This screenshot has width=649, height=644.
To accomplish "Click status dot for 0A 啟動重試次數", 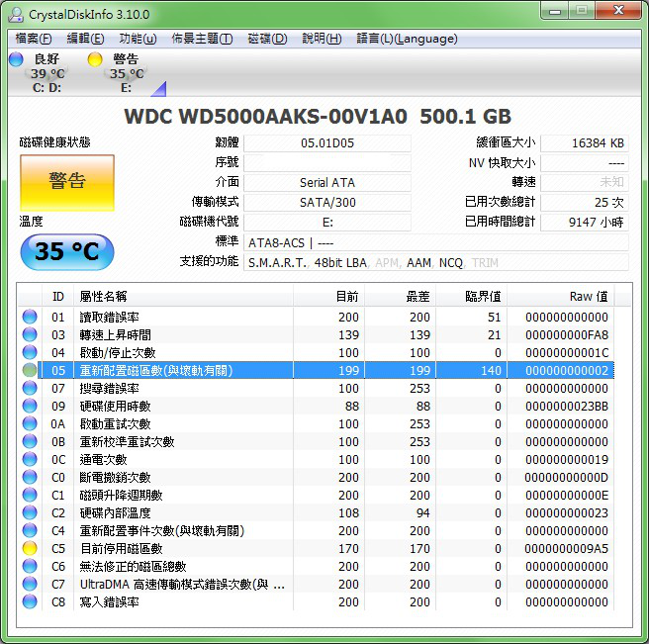I will (30, 423).
